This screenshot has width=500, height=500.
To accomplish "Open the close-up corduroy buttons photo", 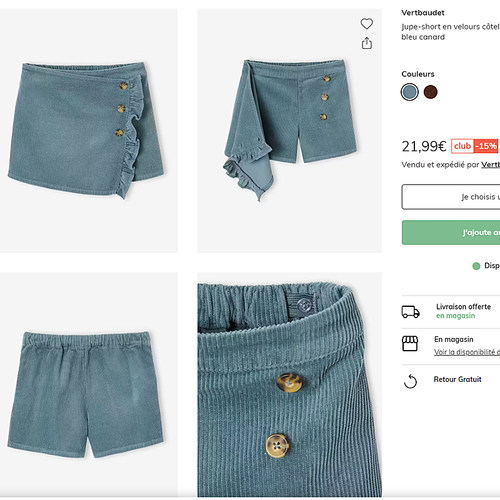I will (x=289, y=384).
